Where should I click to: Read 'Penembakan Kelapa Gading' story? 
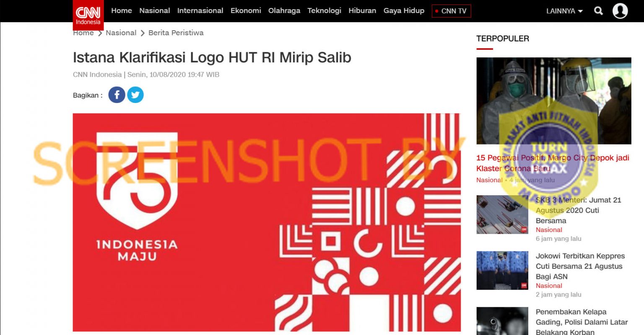[x=582, y=322]
